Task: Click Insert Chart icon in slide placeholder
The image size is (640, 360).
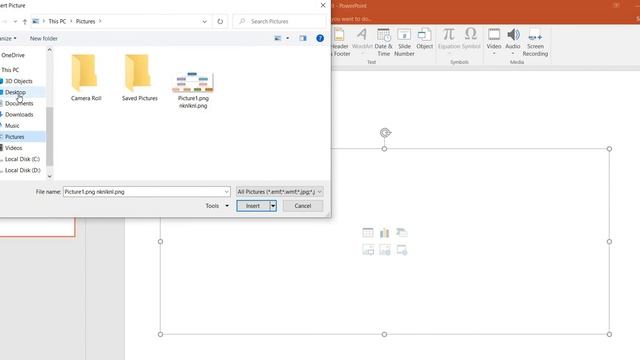Action: [384, 233]
